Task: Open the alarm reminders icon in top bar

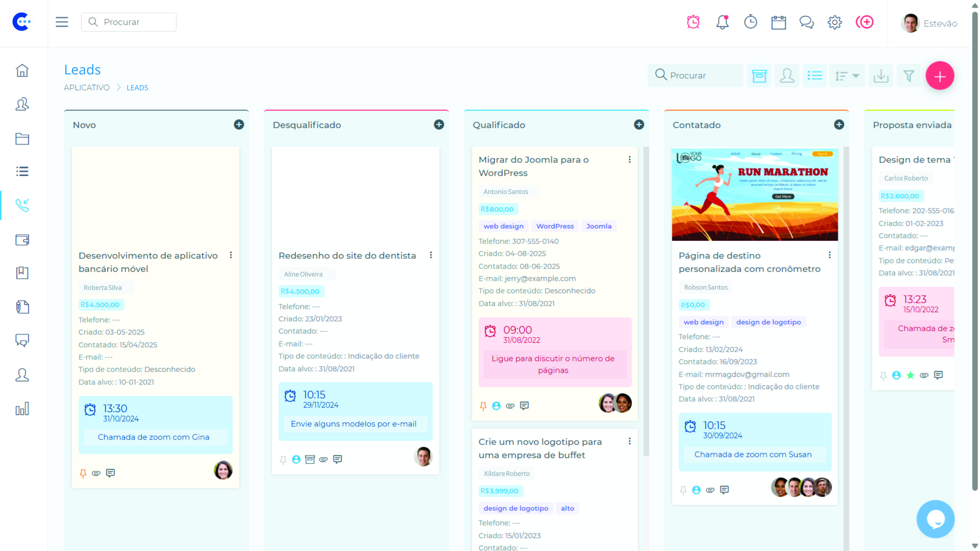Action: click(693, 22)
